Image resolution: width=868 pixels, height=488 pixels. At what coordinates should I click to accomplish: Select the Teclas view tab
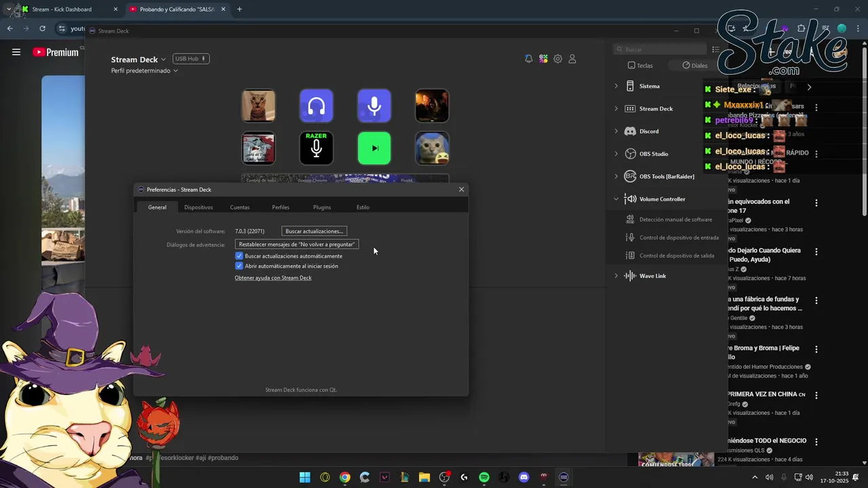(640, 66)
